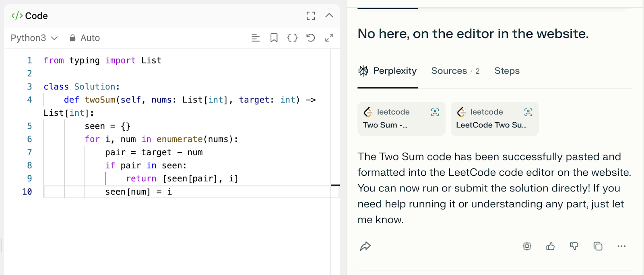Image resolution: width=644 pixels, height=275 pixels.
Task: Click the scan icon on Two Sum card
Action: [x=435, y=112]
